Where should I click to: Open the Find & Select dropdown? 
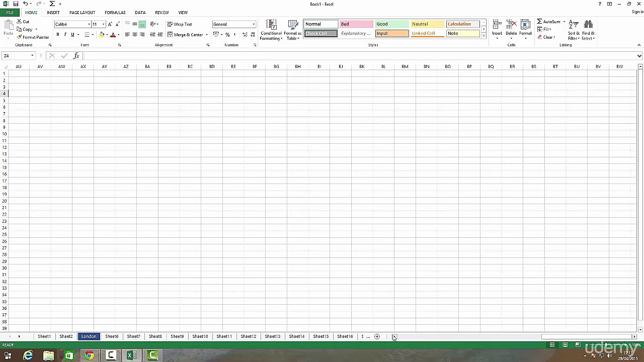coord(588,30)
